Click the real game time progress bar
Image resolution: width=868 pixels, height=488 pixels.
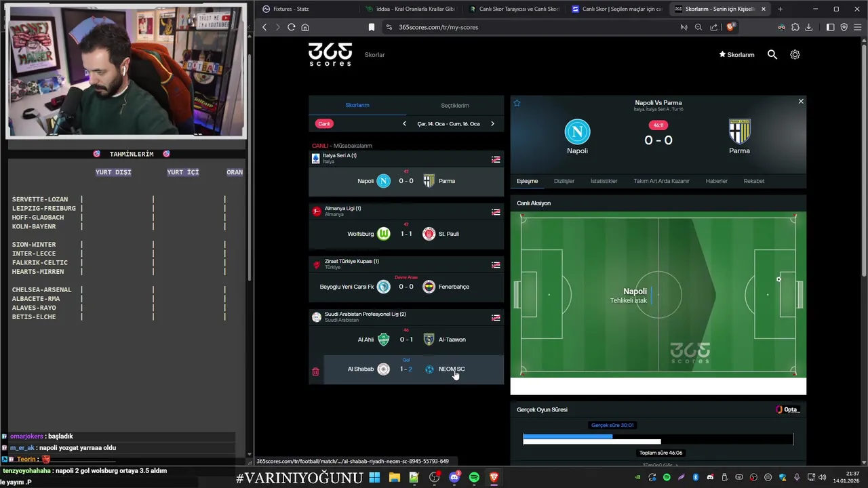pyautogui.click(x=568, y=436)
